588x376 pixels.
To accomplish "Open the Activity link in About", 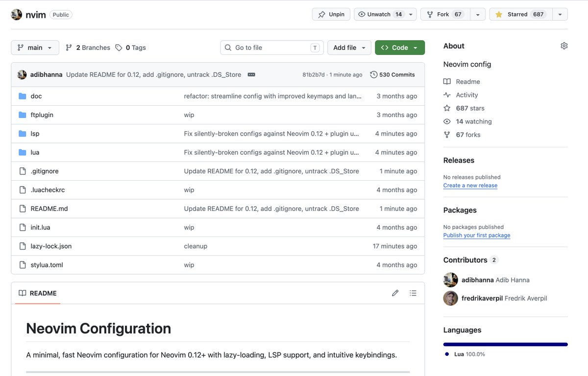I will point(461,95).
